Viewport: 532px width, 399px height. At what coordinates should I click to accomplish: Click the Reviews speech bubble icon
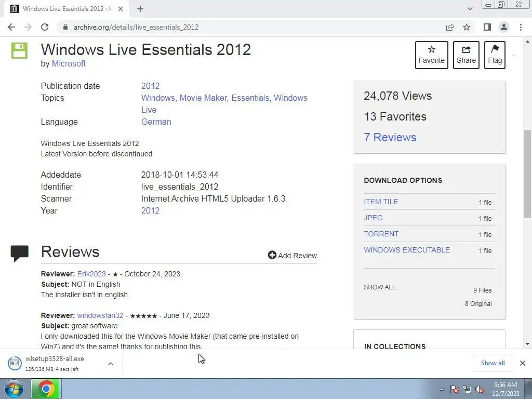pos(20,254)
